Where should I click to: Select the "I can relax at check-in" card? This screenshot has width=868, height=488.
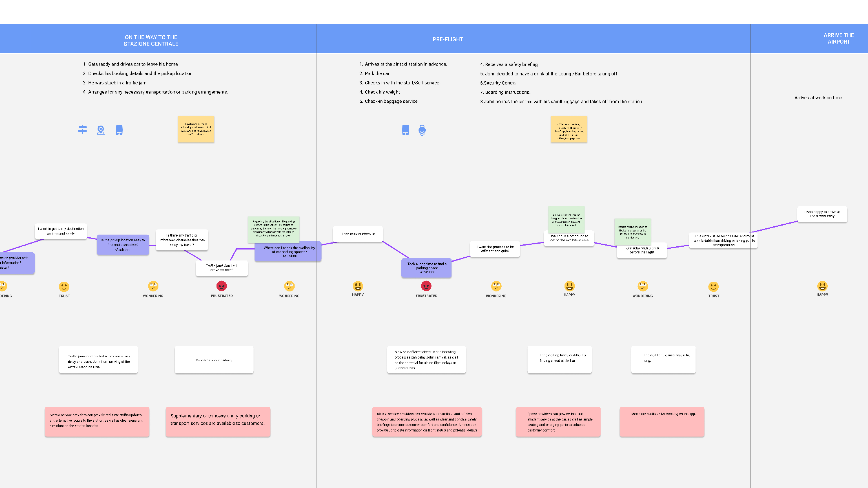pos(358,234)
